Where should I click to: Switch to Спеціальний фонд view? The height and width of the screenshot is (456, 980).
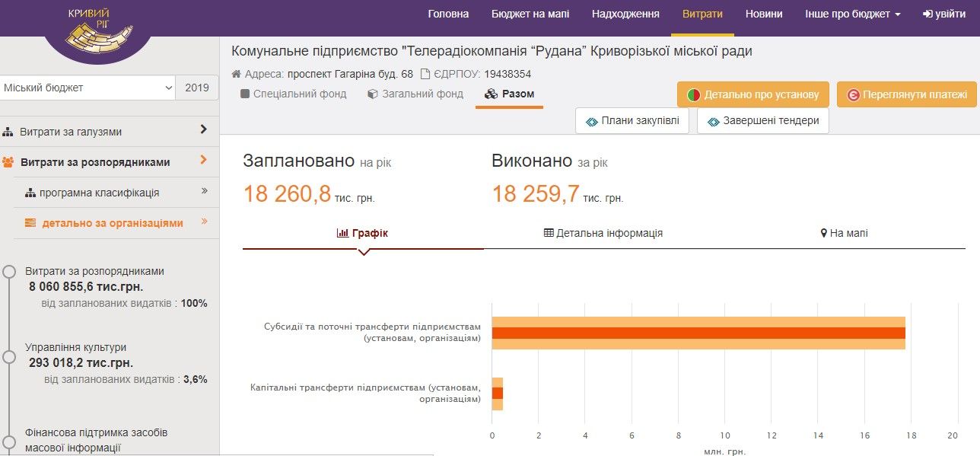tap(294, 94)
